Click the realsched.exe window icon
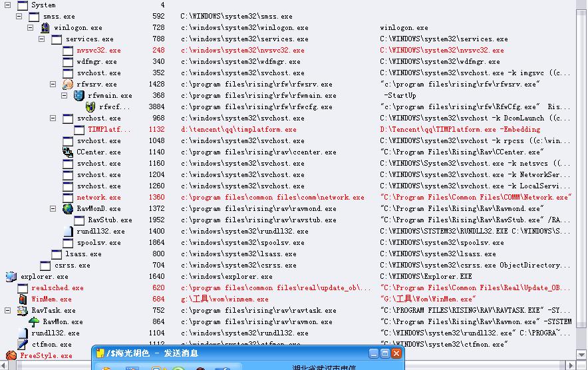The width and height of the screenshot is (588, 370). (23, 288)
